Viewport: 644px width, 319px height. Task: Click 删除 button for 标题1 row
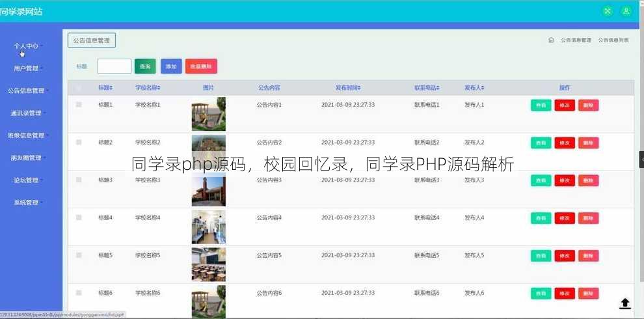pyautogui.click(x=589, y=105)
